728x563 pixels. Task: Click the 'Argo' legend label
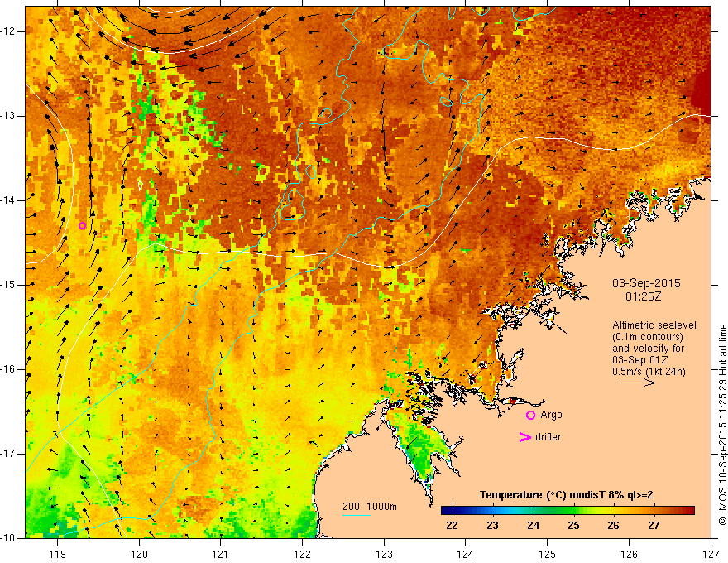coord(551,415)
